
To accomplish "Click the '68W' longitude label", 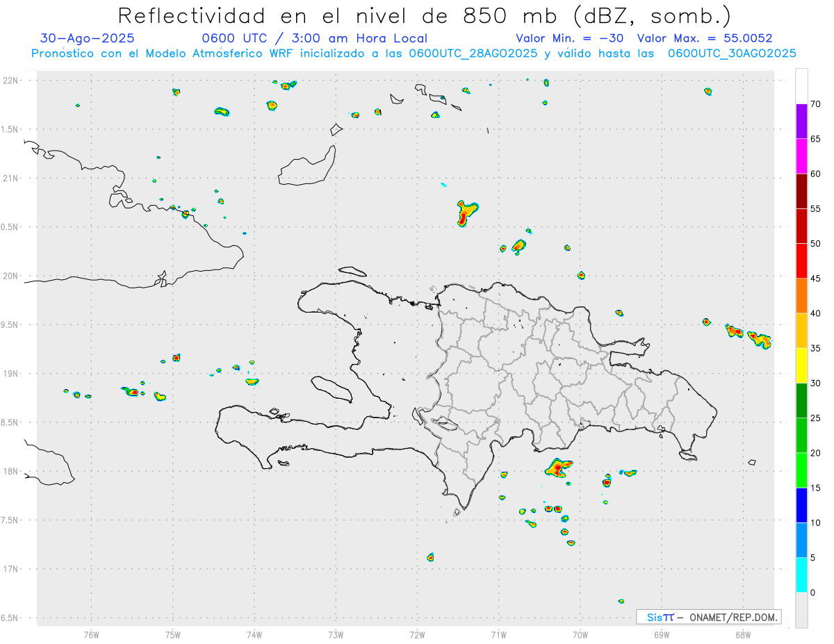I will tap(743, 635).
